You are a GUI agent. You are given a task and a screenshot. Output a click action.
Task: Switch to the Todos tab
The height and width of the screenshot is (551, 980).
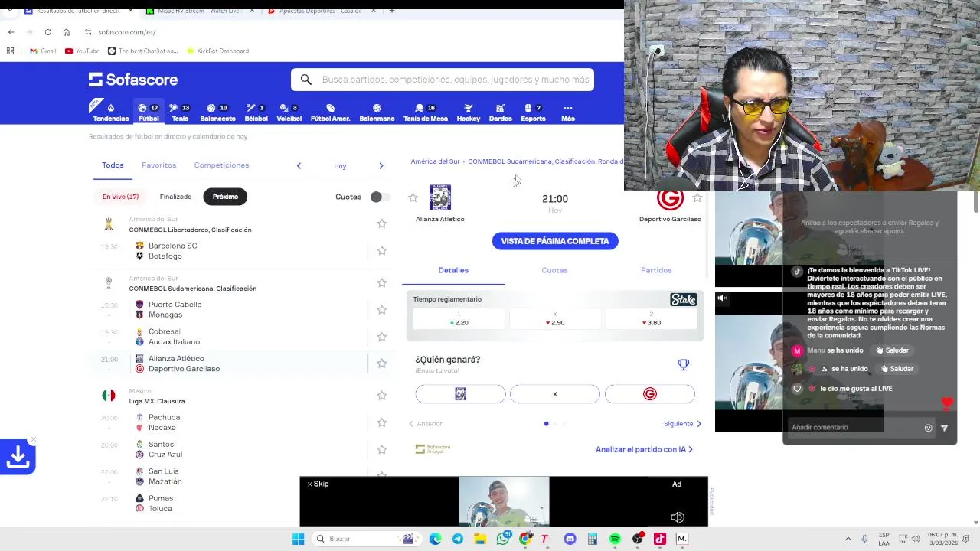coord(113,165)
